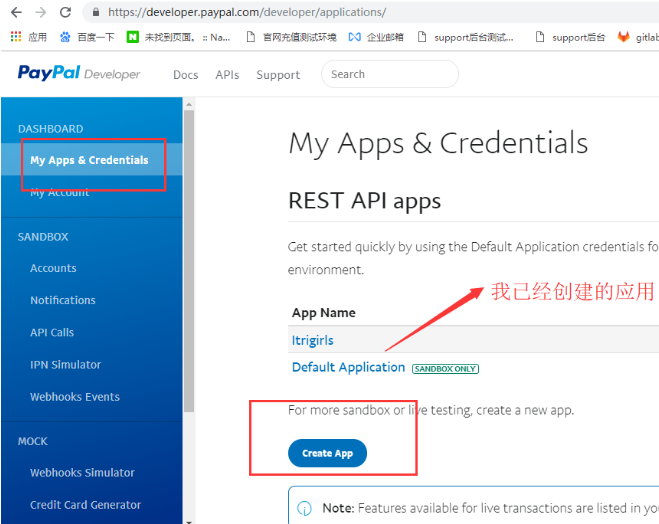Click the REST API apps heading
The height and width of the screenshot is (524, 659).
point(364,201)
